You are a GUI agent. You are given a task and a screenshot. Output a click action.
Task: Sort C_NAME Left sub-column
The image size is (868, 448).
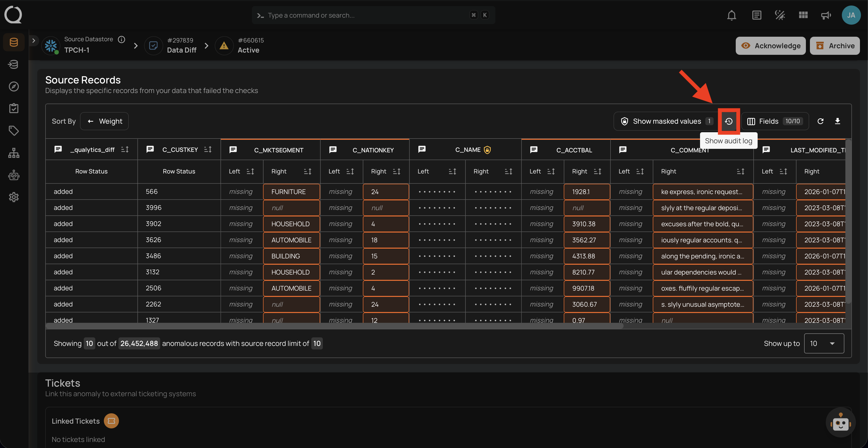pyautogui.click(x=453, y=171)
